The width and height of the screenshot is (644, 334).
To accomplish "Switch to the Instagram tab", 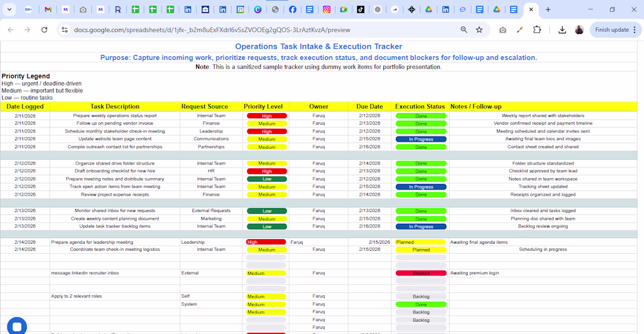I will [x=327, y=9].
